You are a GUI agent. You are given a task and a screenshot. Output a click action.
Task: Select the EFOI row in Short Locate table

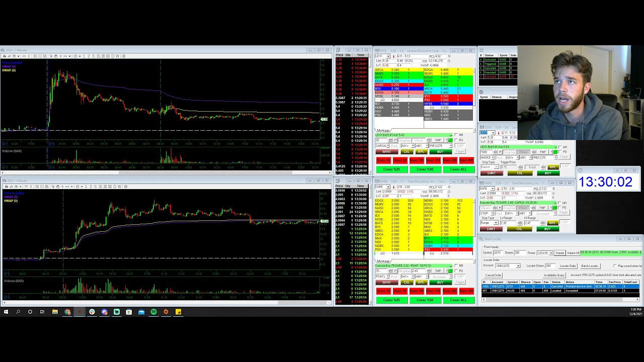(x=560, y=286)
